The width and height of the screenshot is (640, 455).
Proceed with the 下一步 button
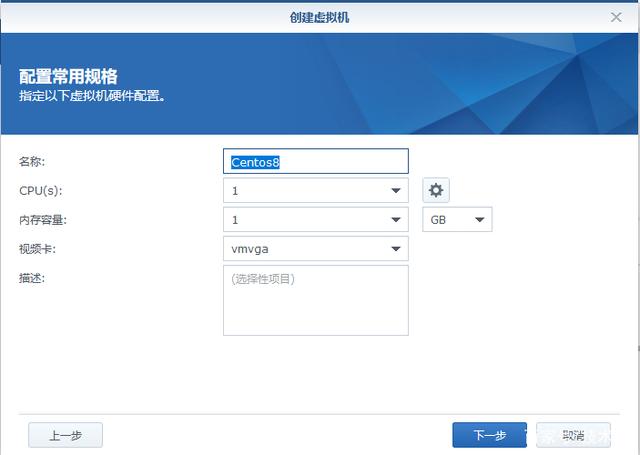tap(489, 435)
